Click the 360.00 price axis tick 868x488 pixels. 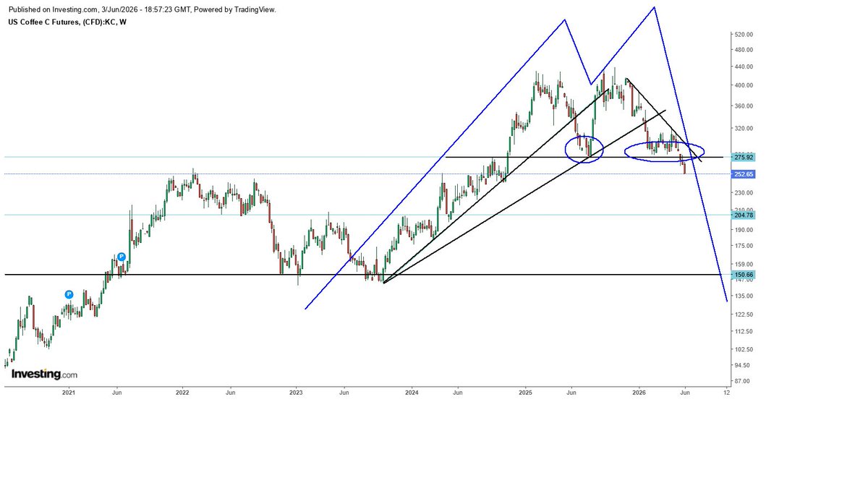[x=745, y=106]
